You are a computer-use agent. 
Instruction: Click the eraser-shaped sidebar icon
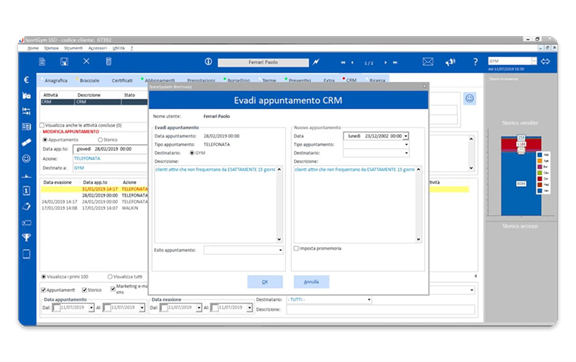click(26, 207)
